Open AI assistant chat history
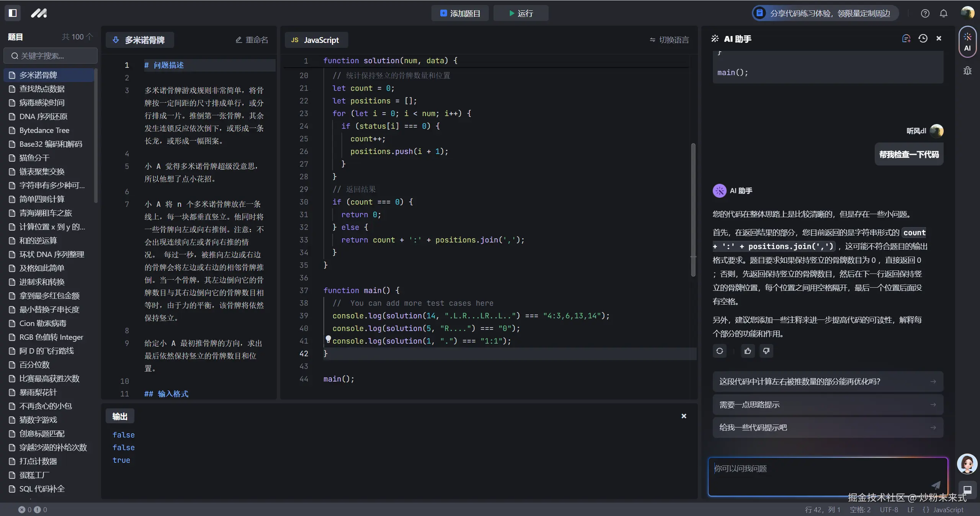 [x=923, y=38]
